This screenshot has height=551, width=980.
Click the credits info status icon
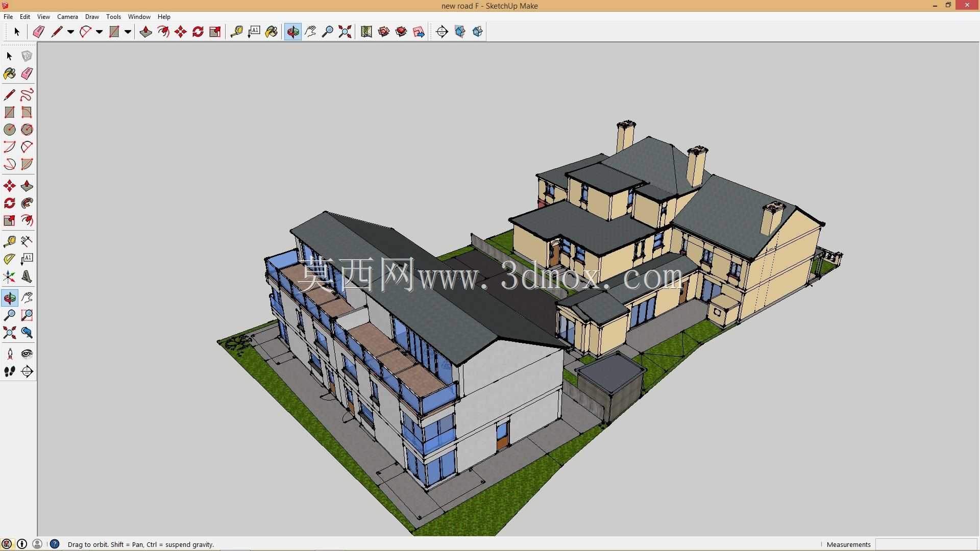click(22, 544)
